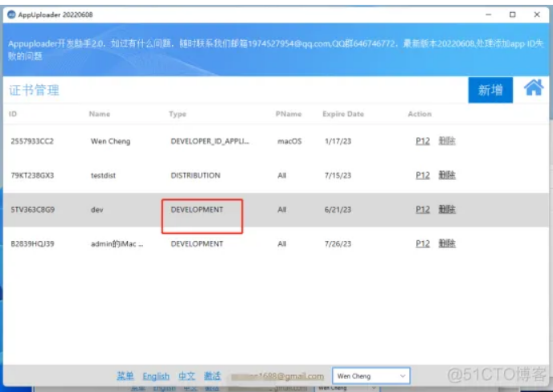
Task: Click the dev name cell
Action: click(97, 210)
